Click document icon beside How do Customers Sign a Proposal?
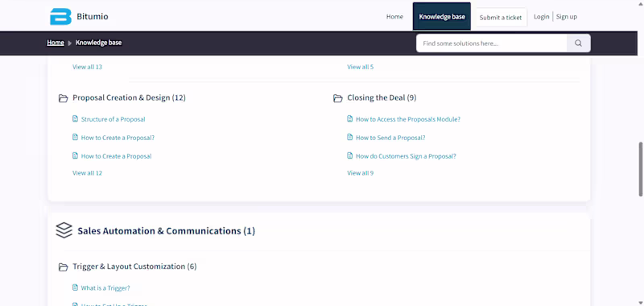The height and width of the screenshot is (306, 644). point(350,155)
